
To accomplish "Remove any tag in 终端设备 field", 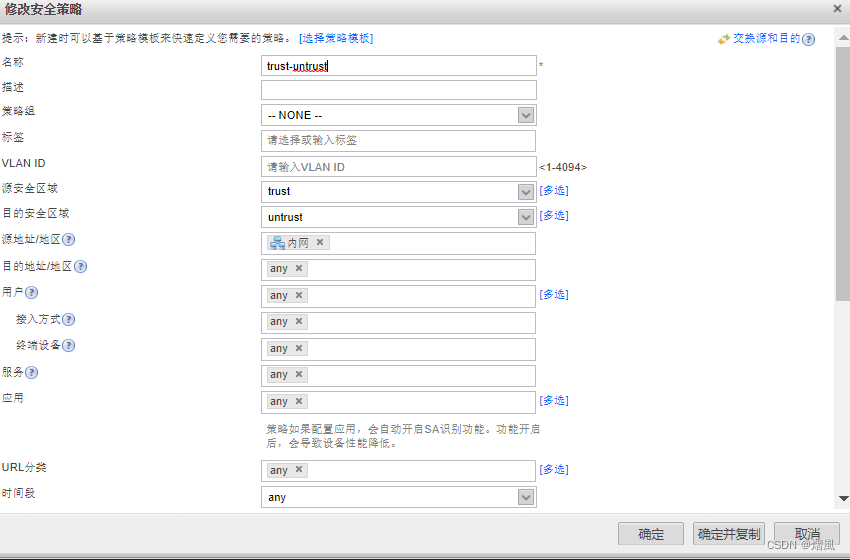I will [299, 348].
